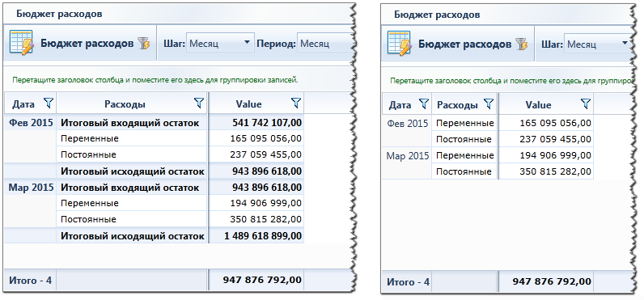Select the Итоговый входящий остаток row for Фев 2015

[154, 122]
